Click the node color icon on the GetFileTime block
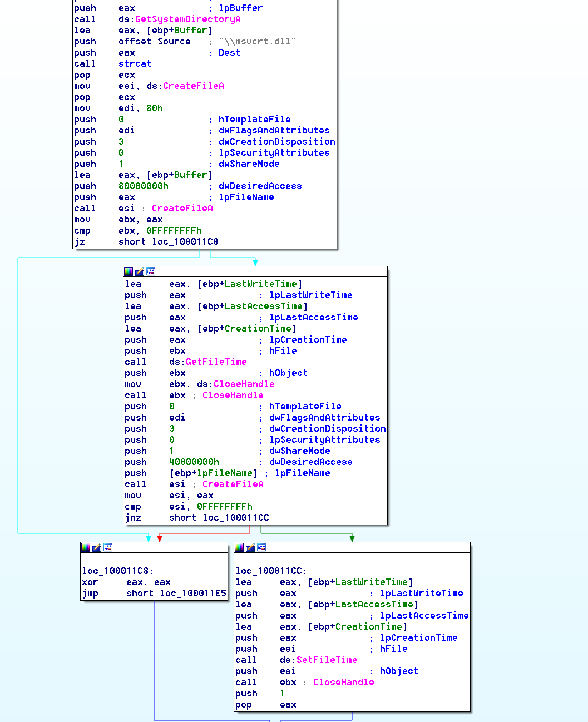588x722 pixels. (x=129, y=271)
